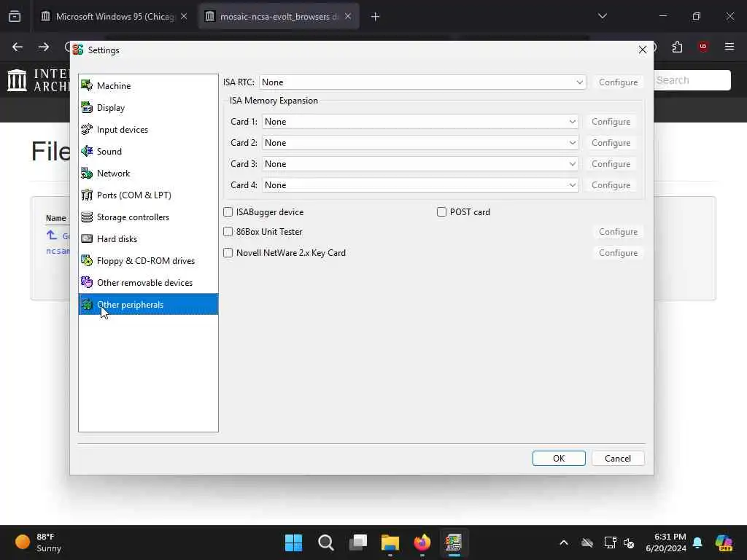Click Configure for Card 3
Viewport: 747px width, 560px height.
[611, 164]
